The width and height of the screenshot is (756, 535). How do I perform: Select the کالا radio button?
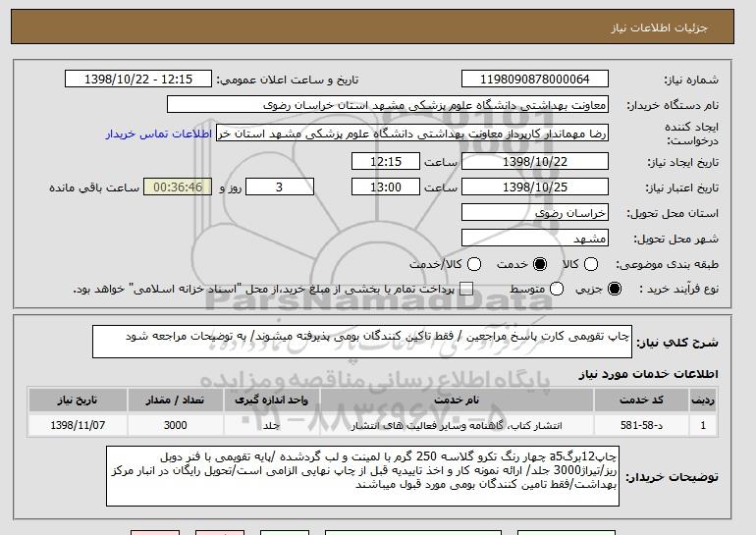[x=591, y=264]
